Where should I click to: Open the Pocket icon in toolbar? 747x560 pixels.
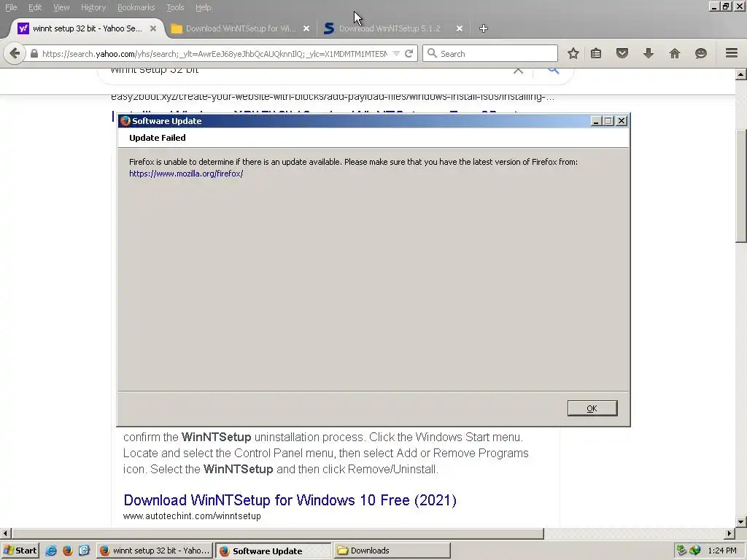[622, 53]
